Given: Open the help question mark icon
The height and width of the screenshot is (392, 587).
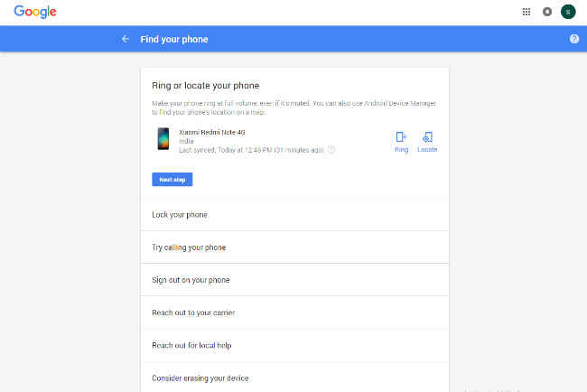Looking at the screenshot, I should click(573, 39).
